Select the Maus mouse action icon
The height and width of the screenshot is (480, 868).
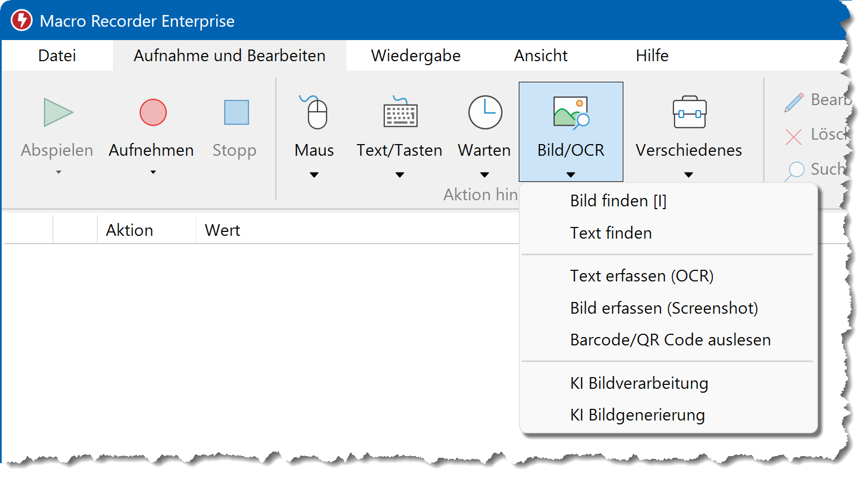[315, 112]
